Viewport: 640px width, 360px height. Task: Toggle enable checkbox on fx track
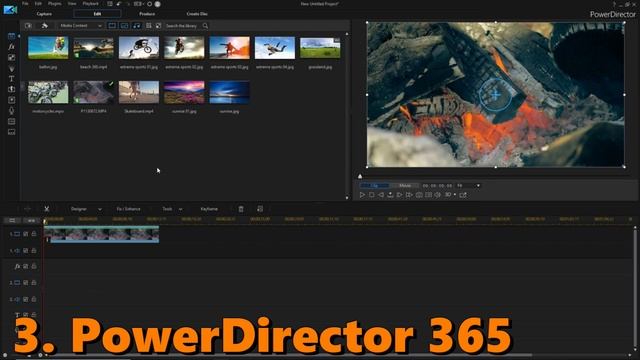pyautogui.click(x=26, y=266)
